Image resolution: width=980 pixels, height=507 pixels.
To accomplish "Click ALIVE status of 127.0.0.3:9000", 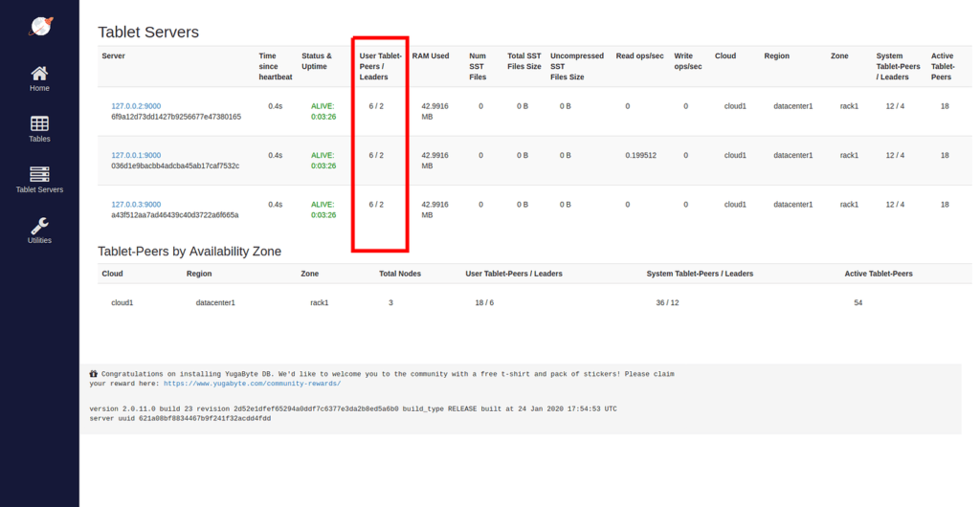I will [323, 209].
